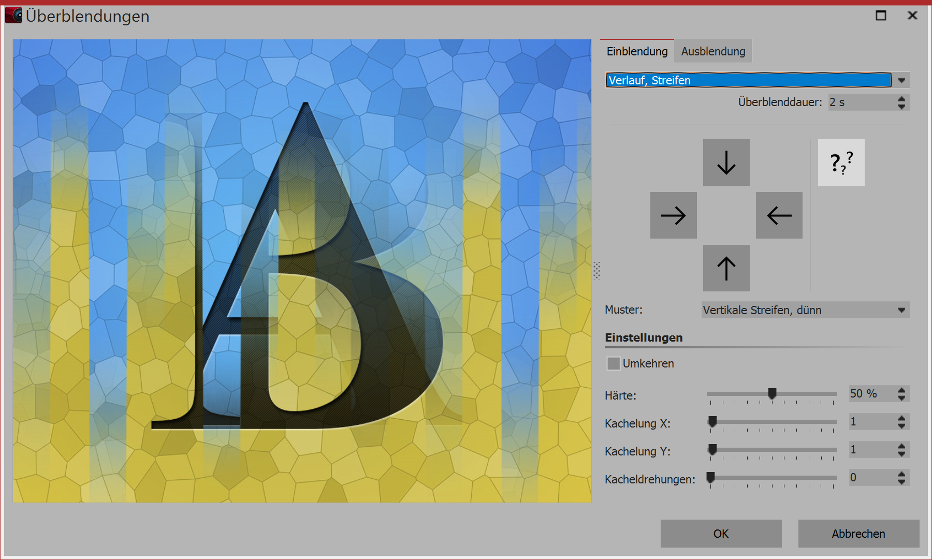
Task: Enable the Umkehren checkbox
Action: [x=614, y=363]
